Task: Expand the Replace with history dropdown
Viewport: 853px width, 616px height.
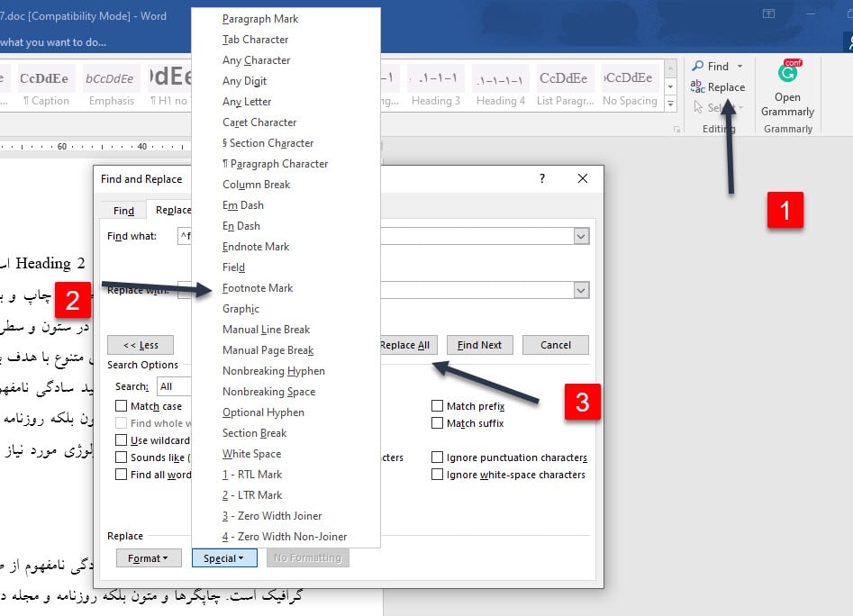Action: 581,290
